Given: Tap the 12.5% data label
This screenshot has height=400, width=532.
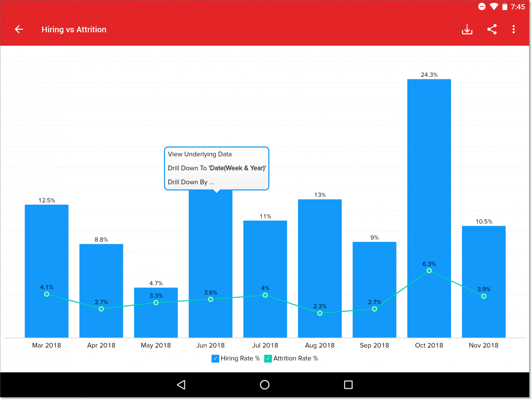Looking at the screenshot, I should (x=47, y=200).
